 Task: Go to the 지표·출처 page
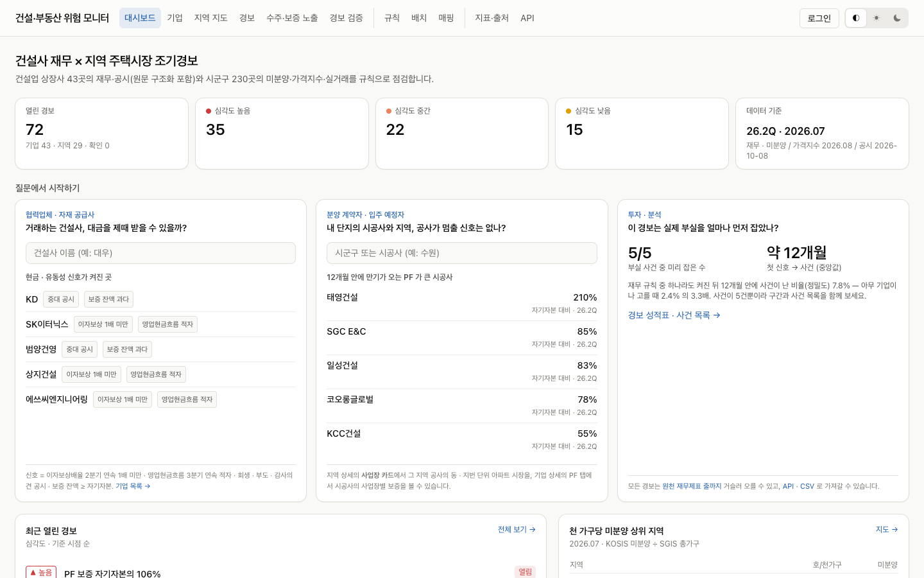point(492,18)
